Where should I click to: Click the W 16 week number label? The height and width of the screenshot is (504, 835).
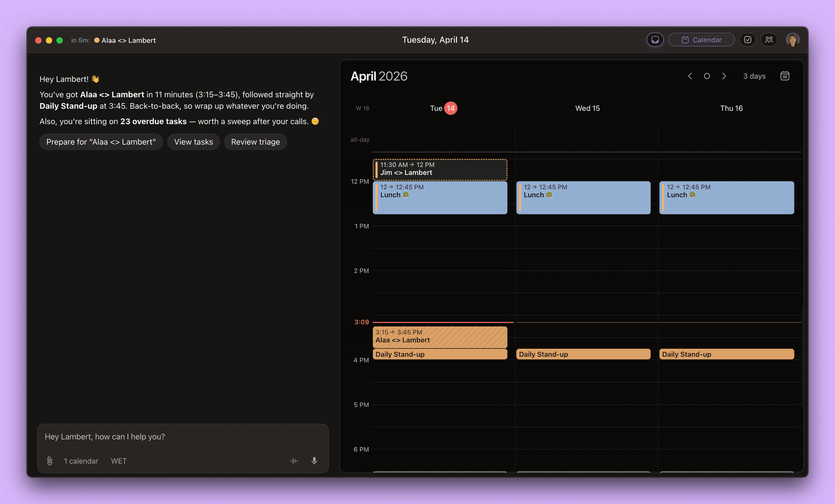362,108
